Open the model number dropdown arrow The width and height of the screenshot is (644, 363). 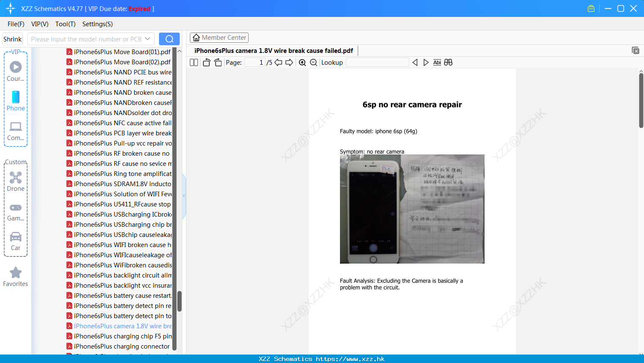coord(148,39)
